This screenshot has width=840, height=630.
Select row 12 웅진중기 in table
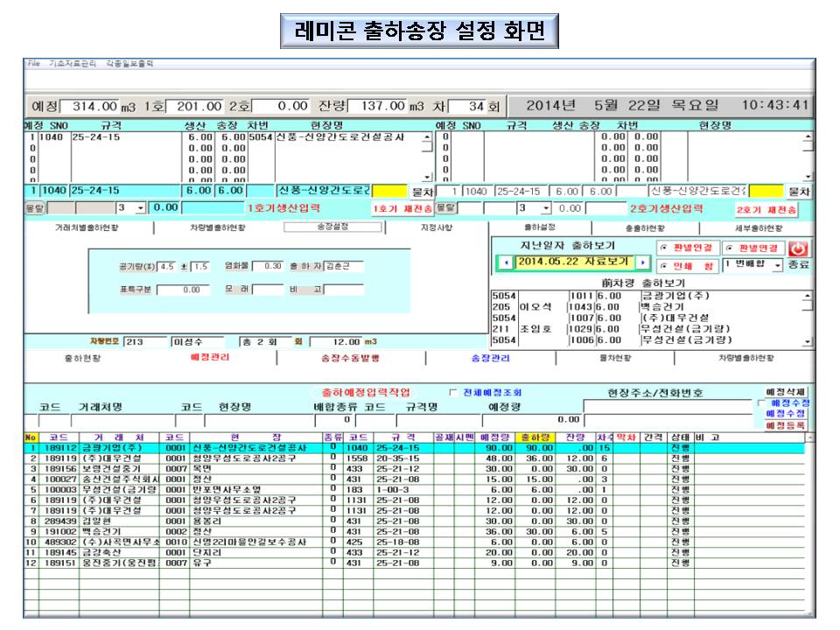[414, 563]
